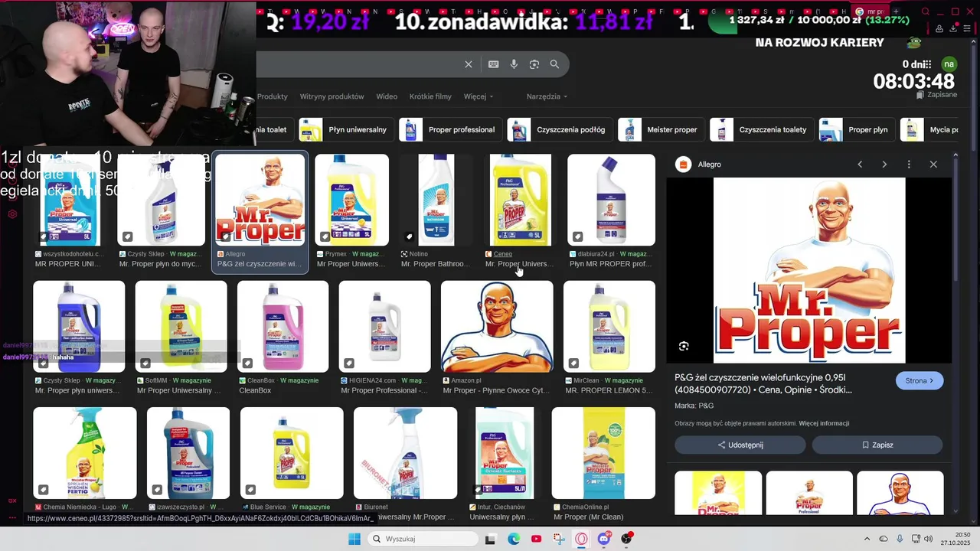The height and width of the screenshot is (551, 980).
Task: Select the Meister proper filter chip
Action: click(x=661, y=129)
